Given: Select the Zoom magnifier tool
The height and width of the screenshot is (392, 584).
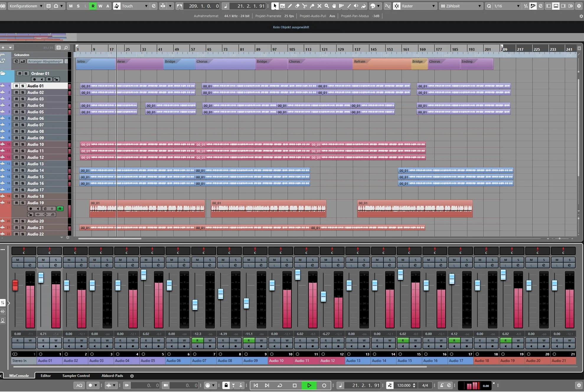Looking at the screenshot, I should (327, 6).
